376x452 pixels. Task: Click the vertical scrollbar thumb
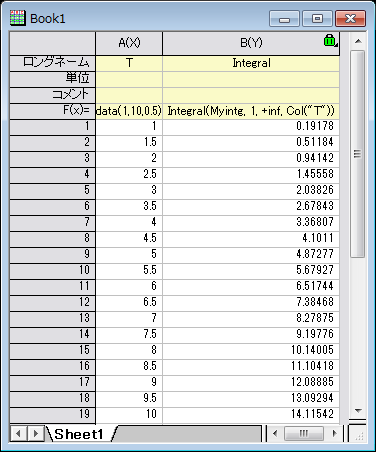(358, 154)
